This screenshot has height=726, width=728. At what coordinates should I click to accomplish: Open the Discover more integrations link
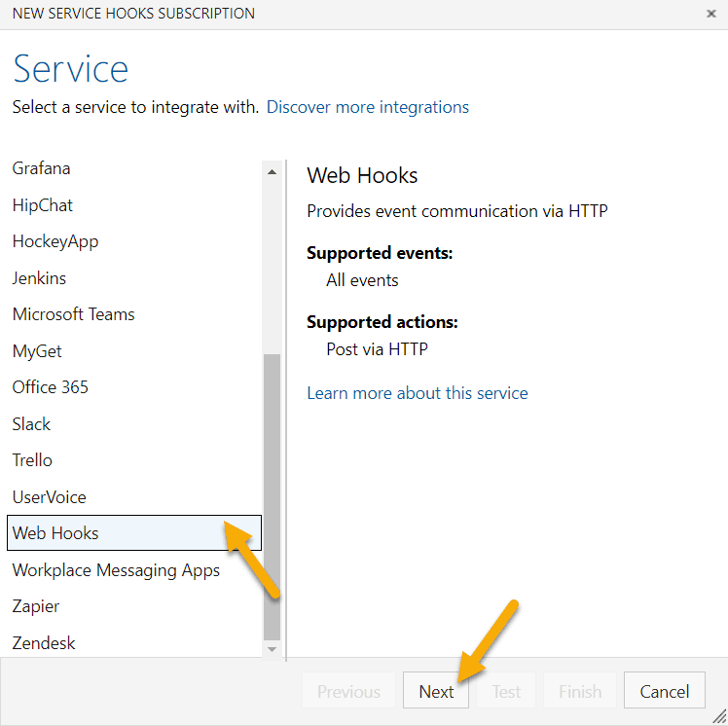click(367, 107)
